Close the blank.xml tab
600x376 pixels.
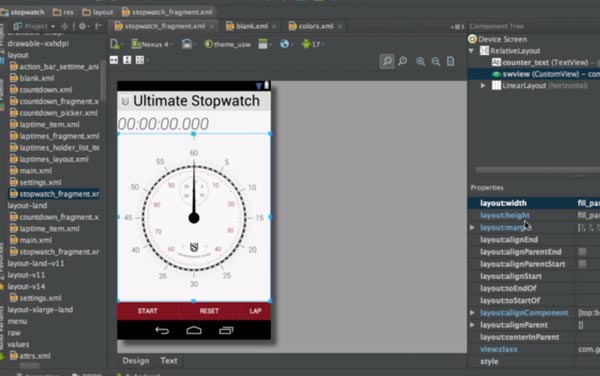[274, 26]
